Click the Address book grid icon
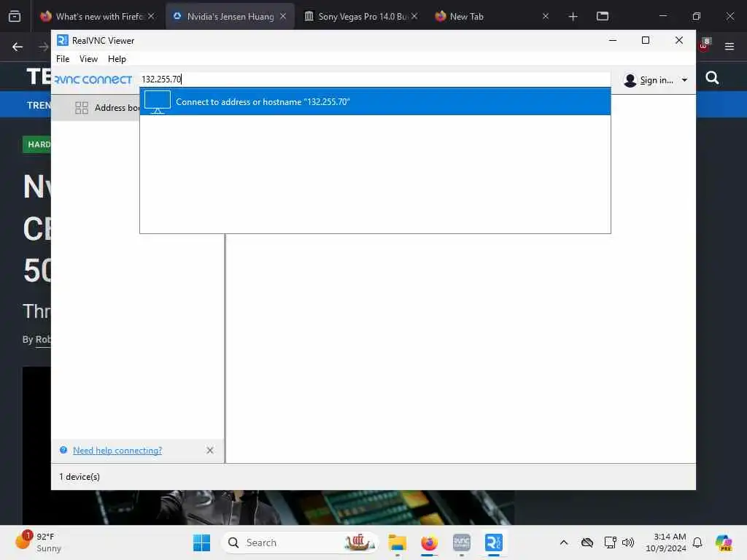Viewport: 747px width, 560px height. (82, 108)
